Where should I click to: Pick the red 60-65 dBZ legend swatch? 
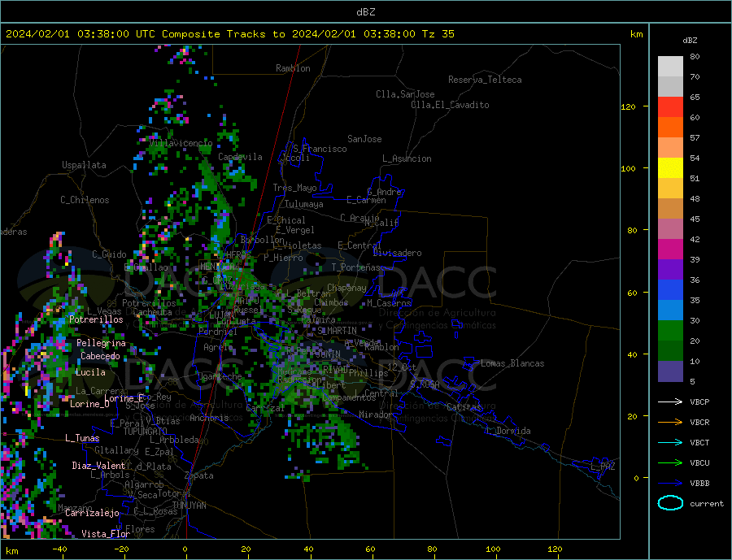pyautogui.click(x=670, y=106)
